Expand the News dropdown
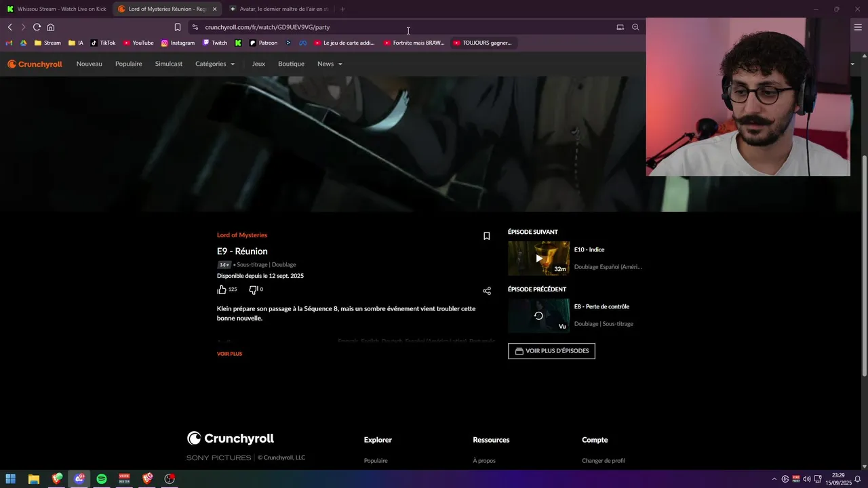The image size is (868, 488). (330, 64)
